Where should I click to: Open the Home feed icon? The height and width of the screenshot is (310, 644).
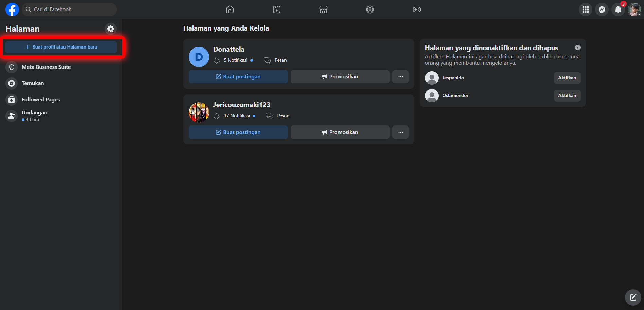click(230, 9)
